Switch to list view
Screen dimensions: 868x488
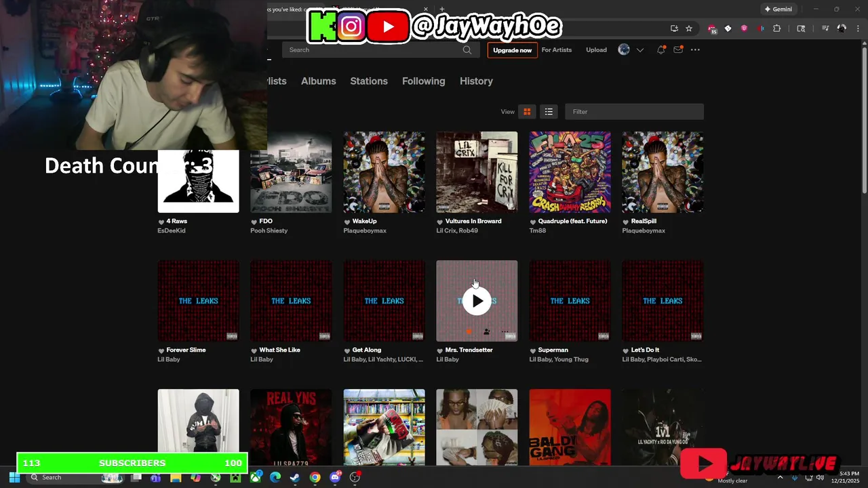549,112
